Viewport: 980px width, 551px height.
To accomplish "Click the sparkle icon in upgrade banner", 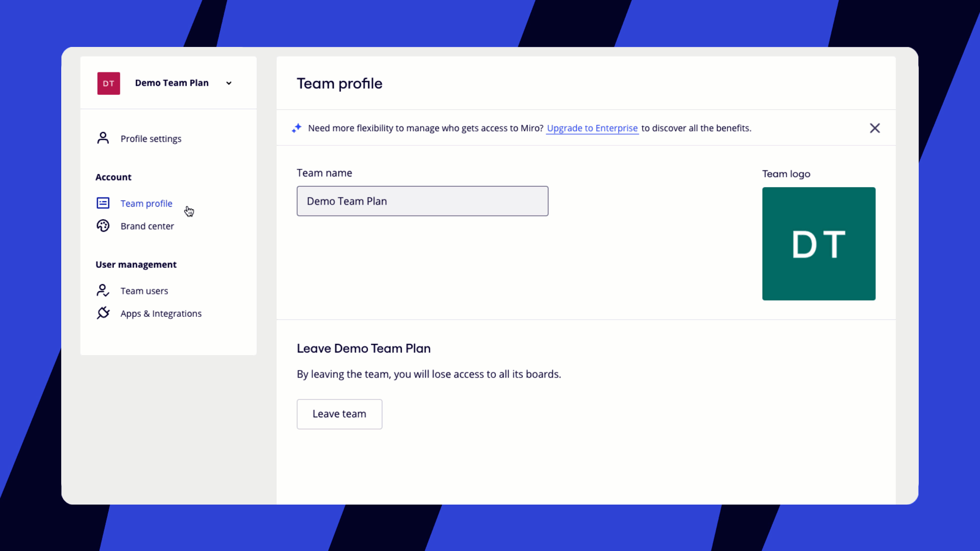I will [297, 128].
